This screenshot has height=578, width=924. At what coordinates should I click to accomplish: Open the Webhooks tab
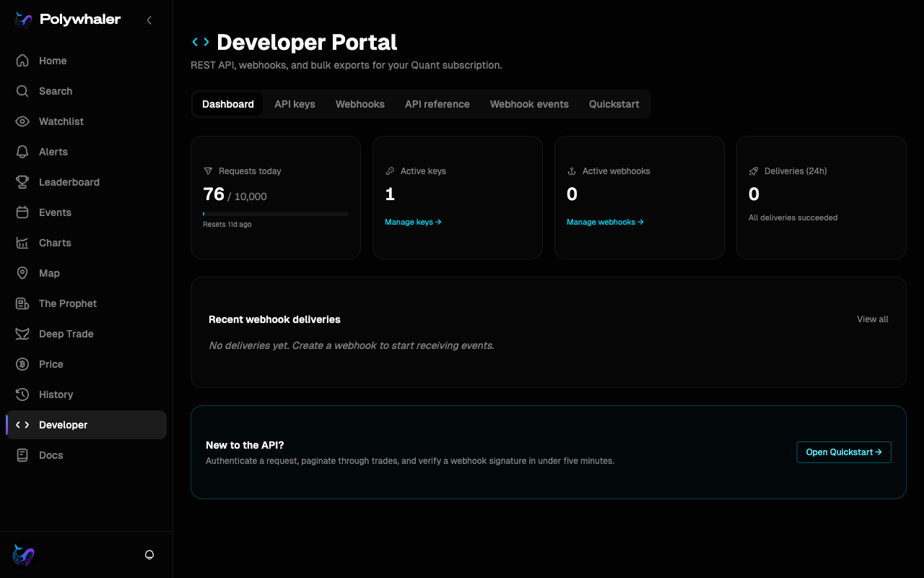click(x=360, y=104)
